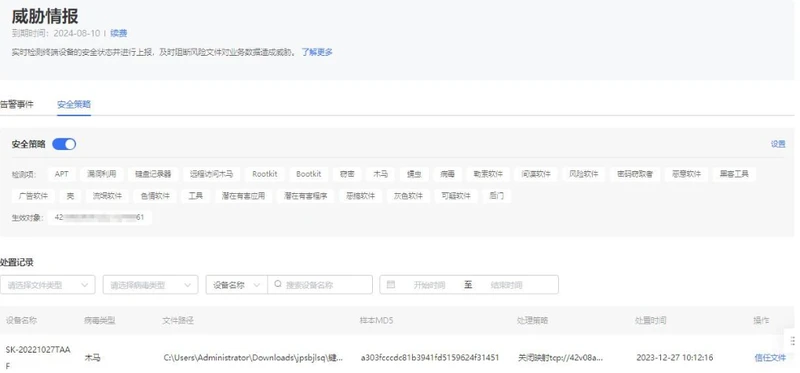Viewport: 800px width, 373px height.
Task: Click the calendar icon in date range
Action: click(391, 284)
